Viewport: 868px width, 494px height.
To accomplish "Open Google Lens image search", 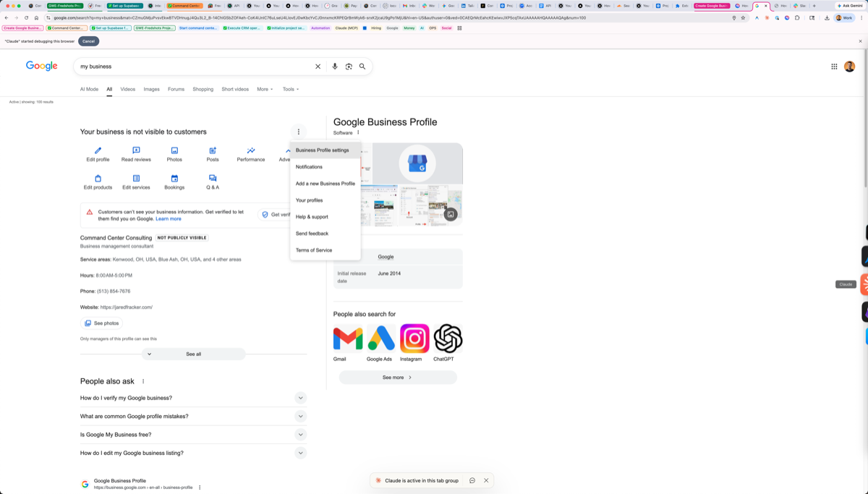I will pos(349,66).
